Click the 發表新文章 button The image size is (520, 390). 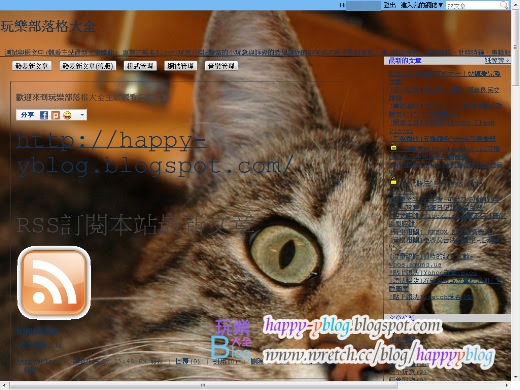32,66
